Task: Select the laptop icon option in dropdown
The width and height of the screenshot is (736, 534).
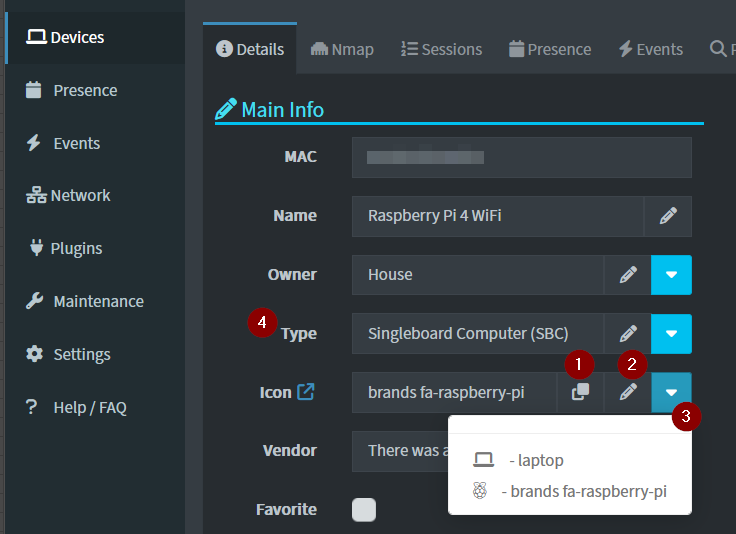Action: (519, 460)
